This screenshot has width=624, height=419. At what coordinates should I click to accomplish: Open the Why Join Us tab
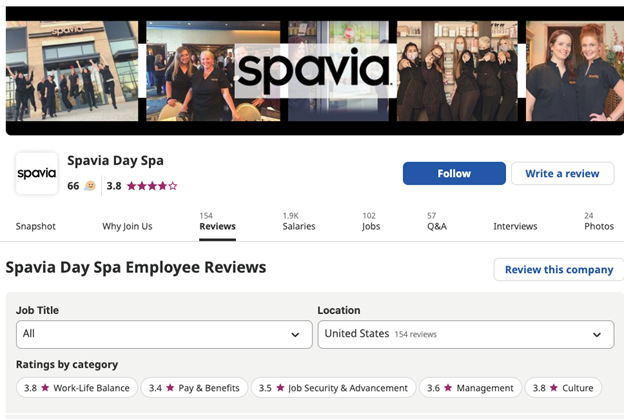(127, 226)
